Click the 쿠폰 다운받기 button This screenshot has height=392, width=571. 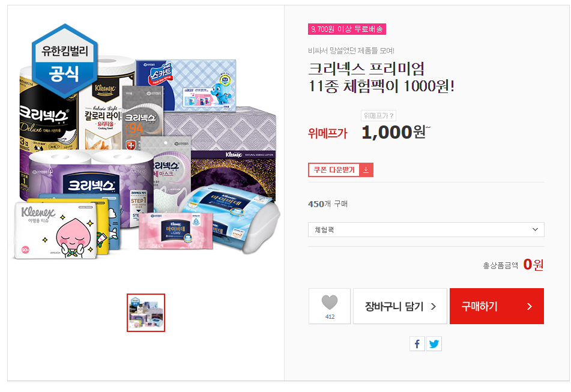[x=340, y=170]
